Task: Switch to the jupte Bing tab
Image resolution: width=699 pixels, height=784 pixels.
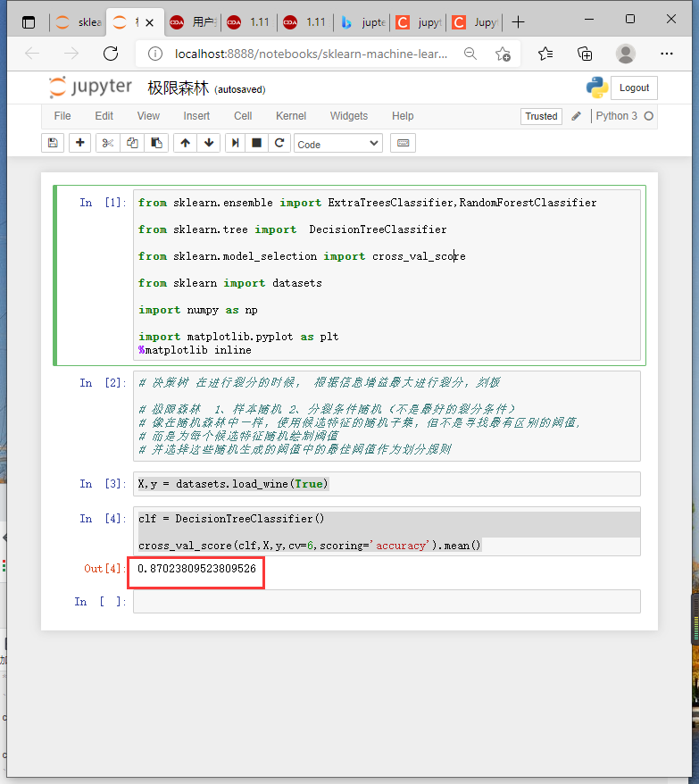Action: (x=363, y=22)
